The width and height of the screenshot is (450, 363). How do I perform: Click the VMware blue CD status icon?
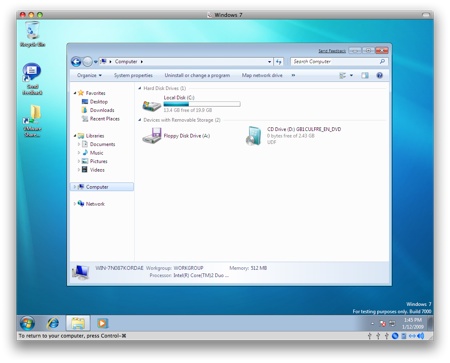[x=395, y=336]
